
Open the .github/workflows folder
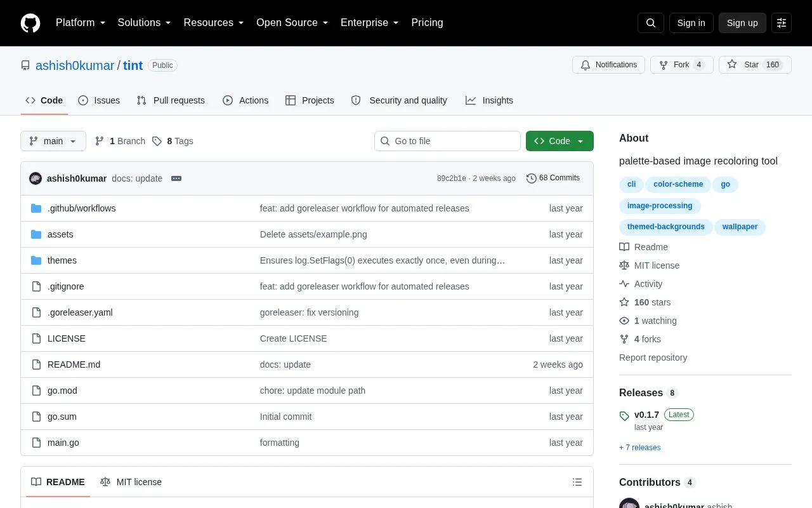pyautogui.click(x=81, y=208)
